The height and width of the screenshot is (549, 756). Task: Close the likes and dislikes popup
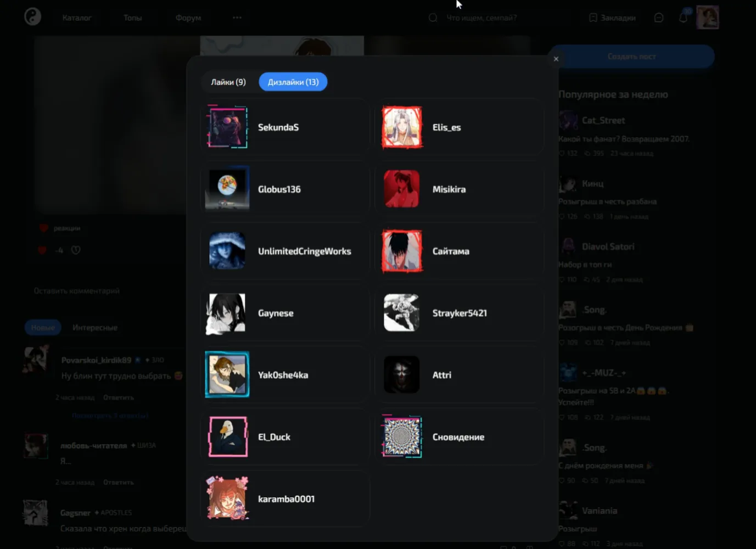coord(556,59)
